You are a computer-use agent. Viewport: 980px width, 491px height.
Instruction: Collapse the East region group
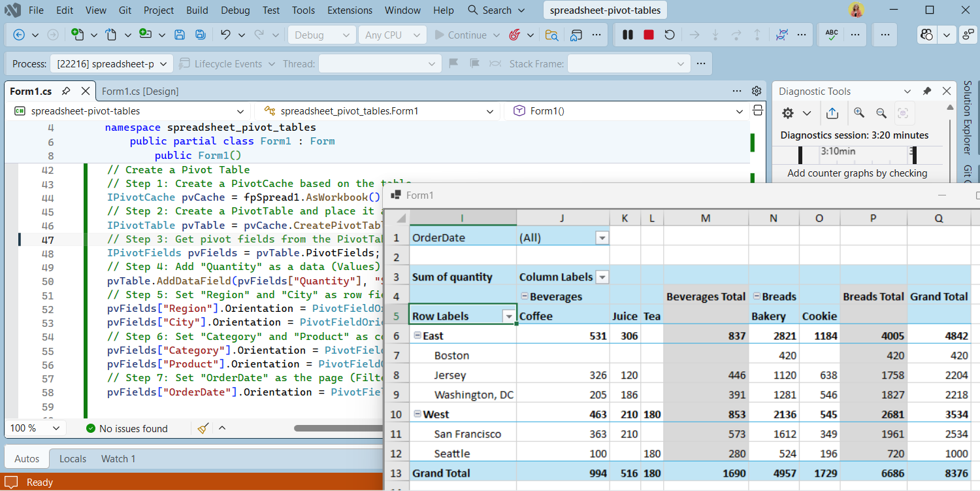(417, 335)
